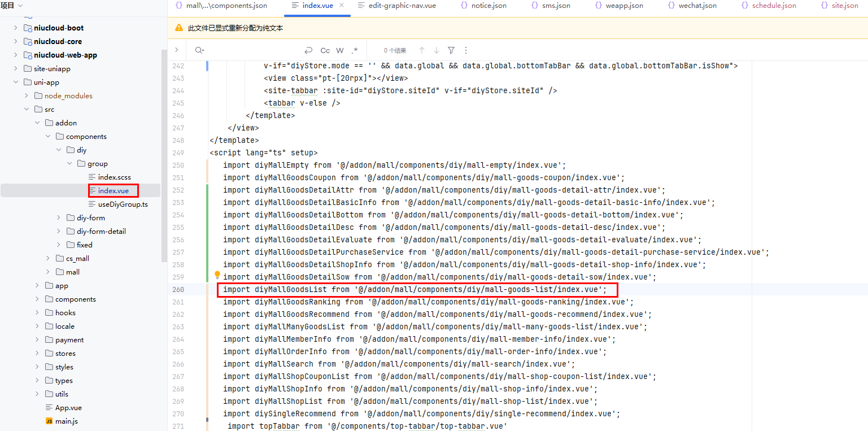The height and width of the screenshot is (431, 868).
Task: Open the search bar more options menu
Action: pyautogui.click(x=466, y=50)
